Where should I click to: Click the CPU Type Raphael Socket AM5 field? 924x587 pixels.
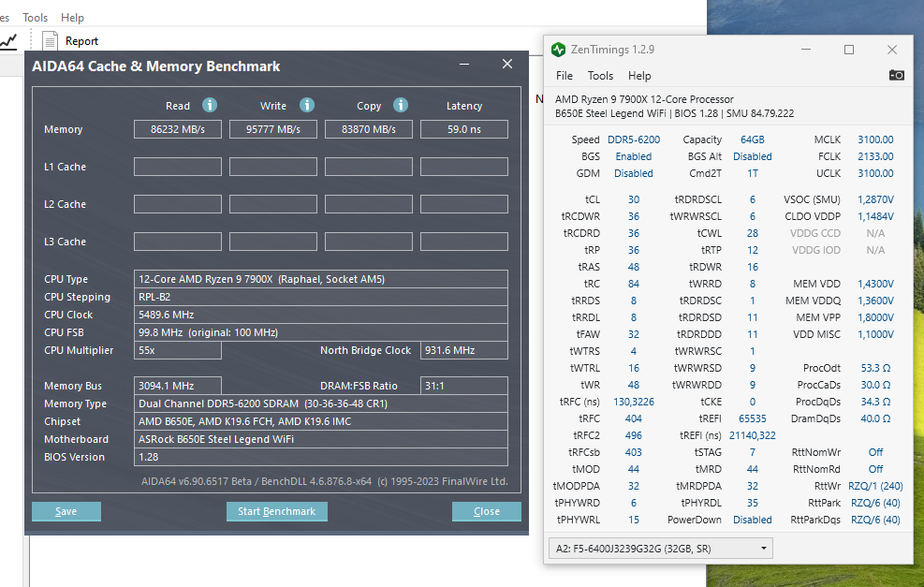[321, 279]
